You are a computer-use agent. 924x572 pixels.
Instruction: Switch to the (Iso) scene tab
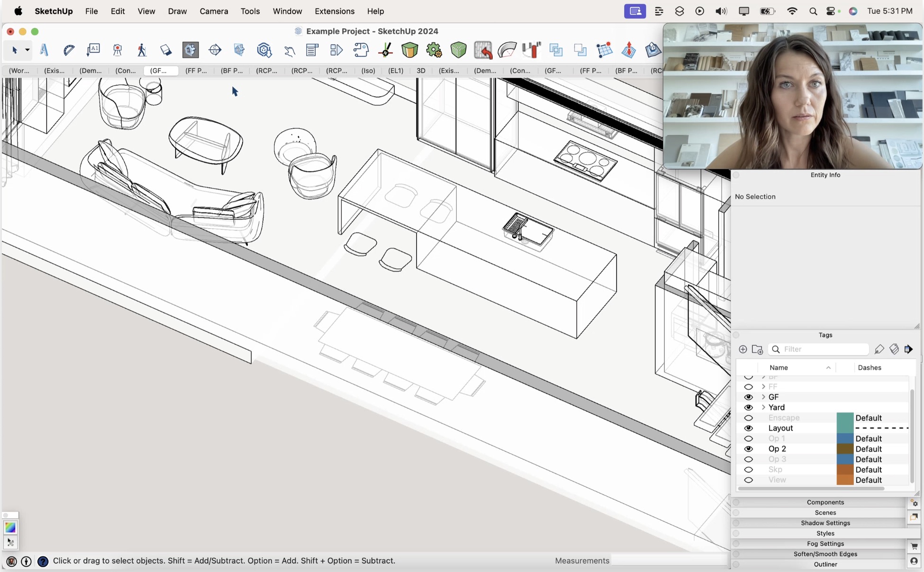[369, 71]
